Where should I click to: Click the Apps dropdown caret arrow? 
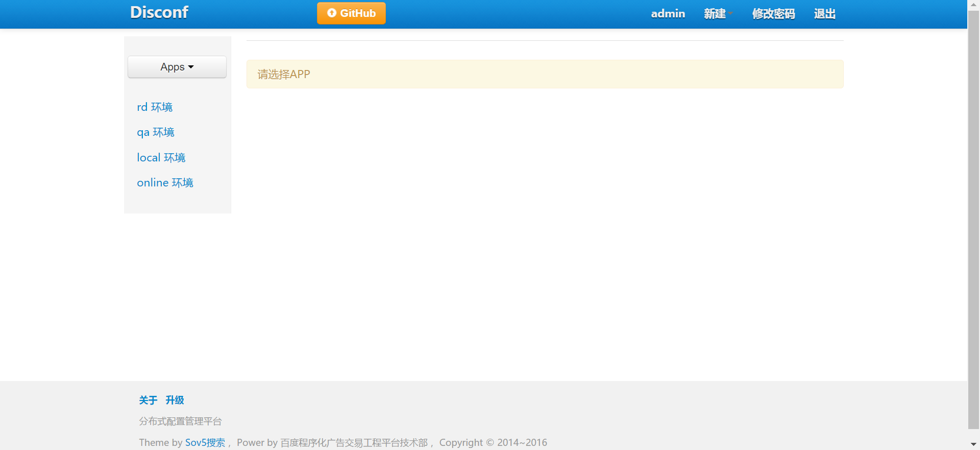pyautogui.click(x=191, y=67)
